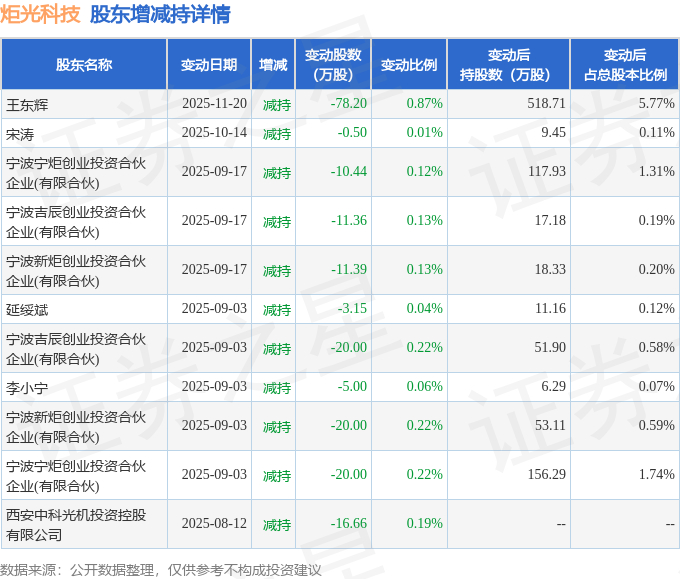The height and width of the screenshot is (579, 680).
Task: Click the holding value 9.45
Action: coord(553,132)
